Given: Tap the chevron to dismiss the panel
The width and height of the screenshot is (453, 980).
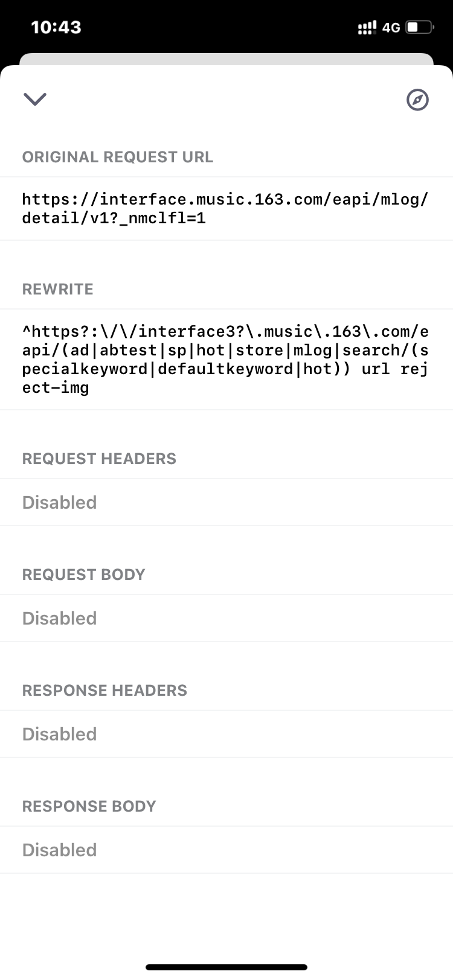Looking at the screenshot, I should (34, 99).
